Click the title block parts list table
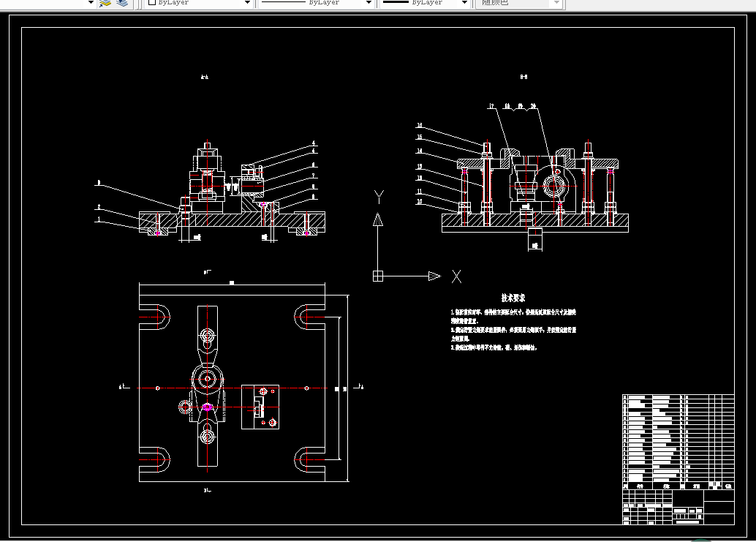 point(678,442)
